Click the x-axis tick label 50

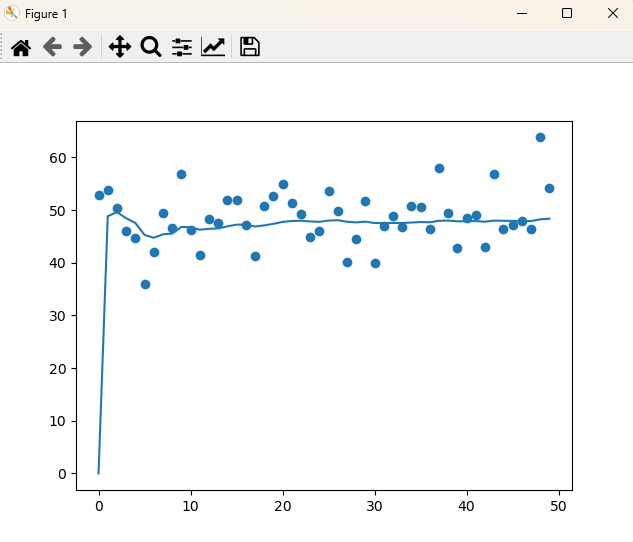[x=559, y=508]
